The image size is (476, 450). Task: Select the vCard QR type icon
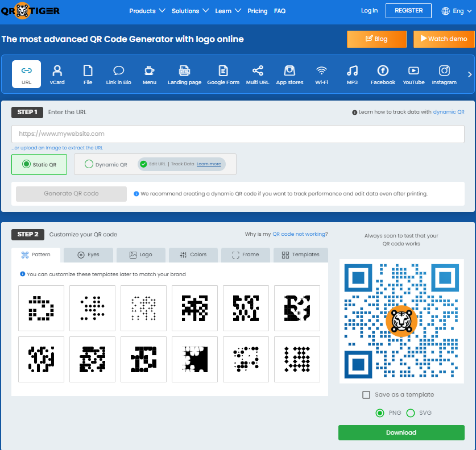pos(57,71)
